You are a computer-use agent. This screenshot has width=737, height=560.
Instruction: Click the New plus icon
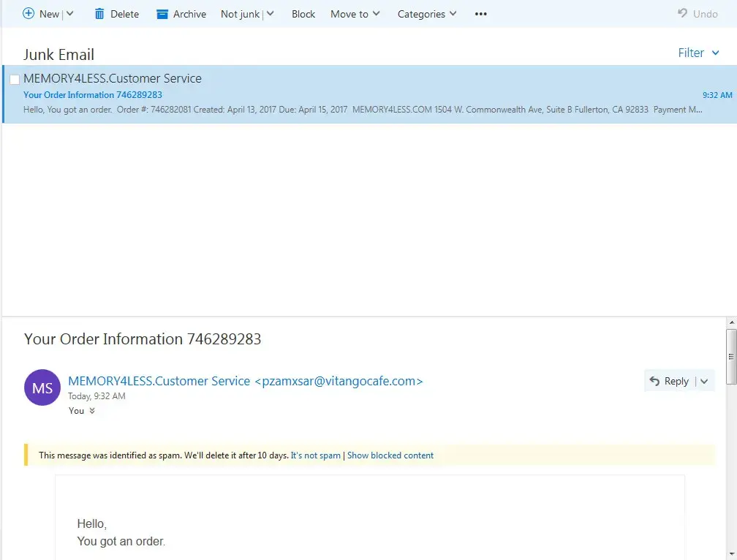(x=29, y=14)
